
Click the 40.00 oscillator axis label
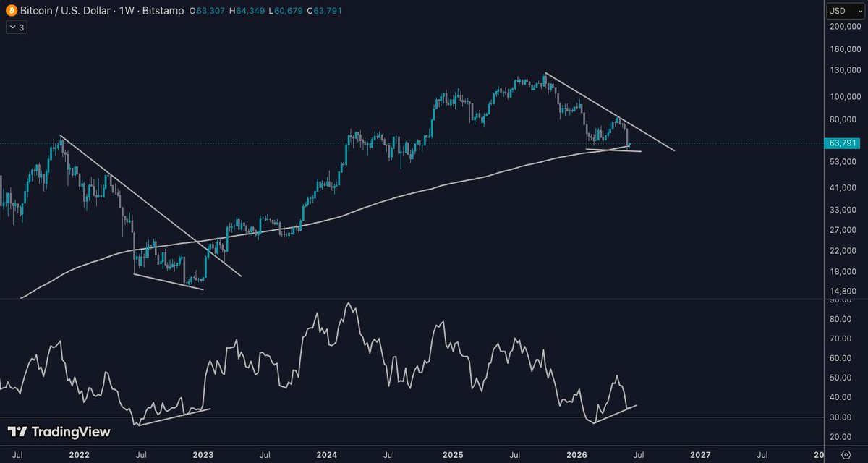tap(841, 397)
